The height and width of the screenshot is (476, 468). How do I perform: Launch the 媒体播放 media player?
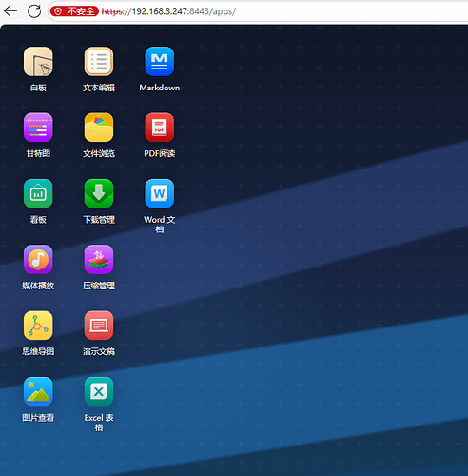pyautogui.click(x=38, y=260)
